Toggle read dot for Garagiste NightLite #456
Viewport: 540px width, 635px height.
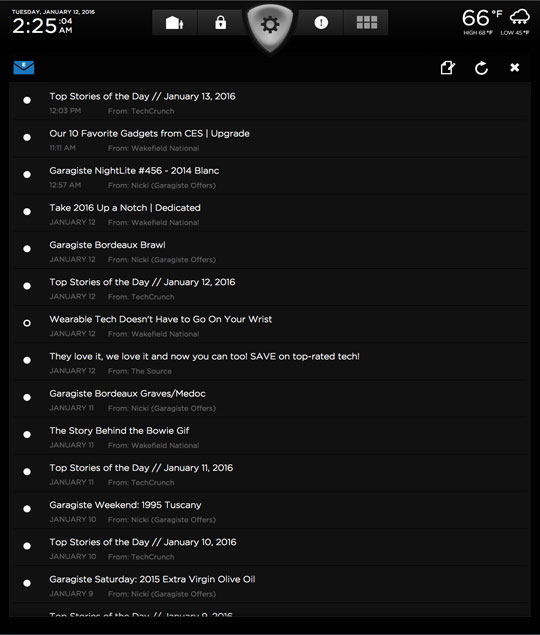point(27,175)
